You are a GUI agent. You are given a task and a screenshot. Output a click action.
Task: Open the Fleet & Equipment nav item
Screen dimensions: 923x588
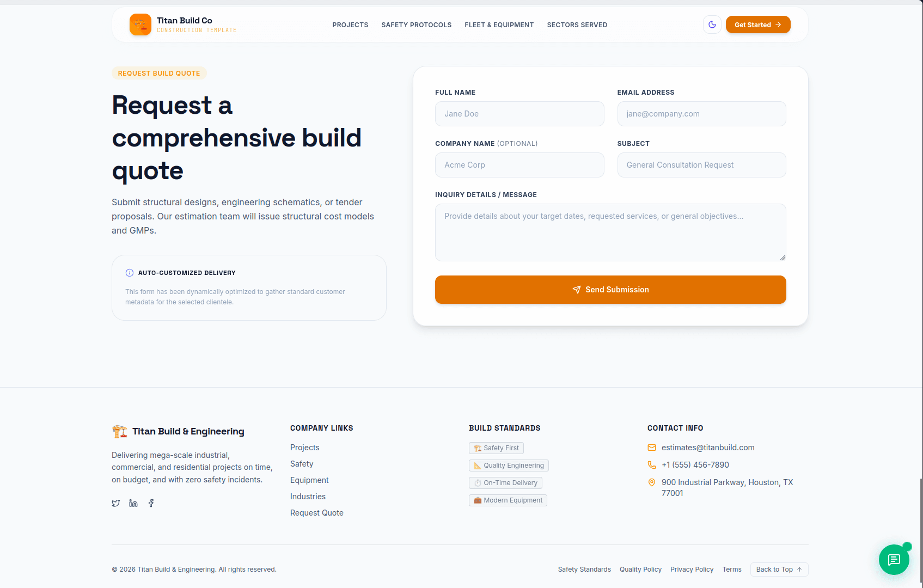(499, 25)
